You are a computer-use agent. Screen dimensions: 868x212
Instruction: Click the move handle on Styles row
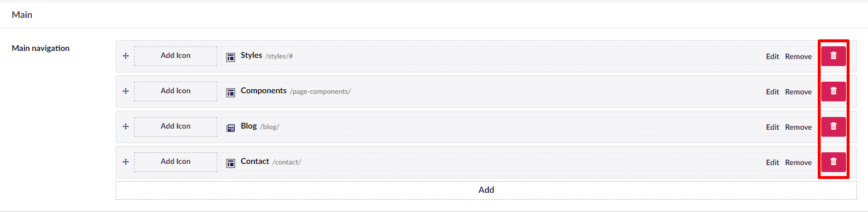tap(125, 56)
